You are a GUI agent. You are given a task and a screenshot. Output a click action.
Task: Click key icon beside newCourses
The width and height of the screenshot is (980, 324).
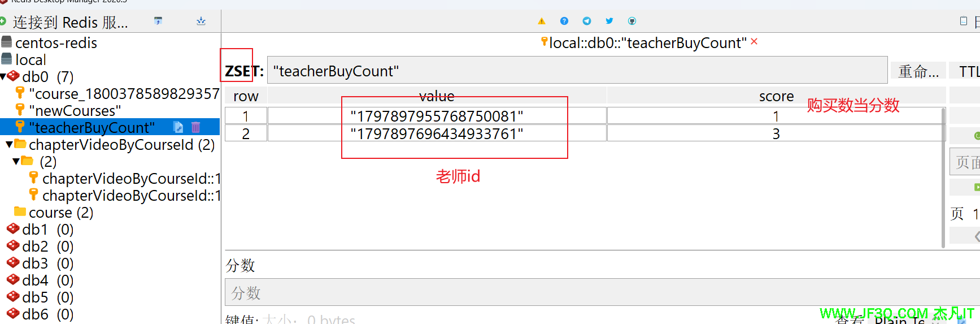[20, 110]
